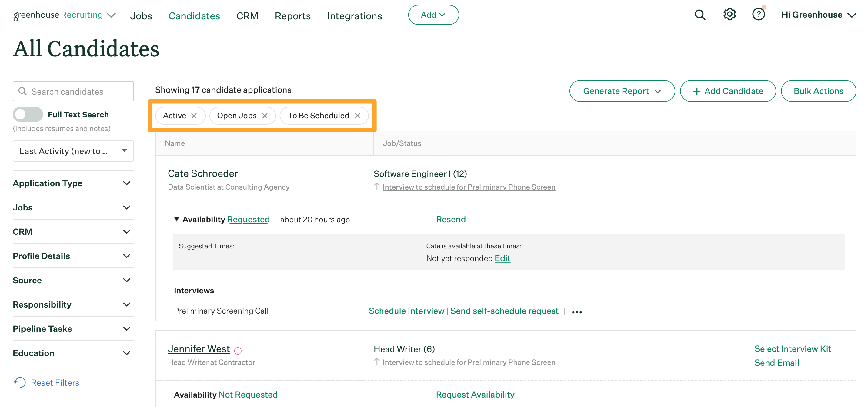The width and height of the screenshot is (868, 407).
Task: Click the help question mark icon
Action: tap(758, 15)
